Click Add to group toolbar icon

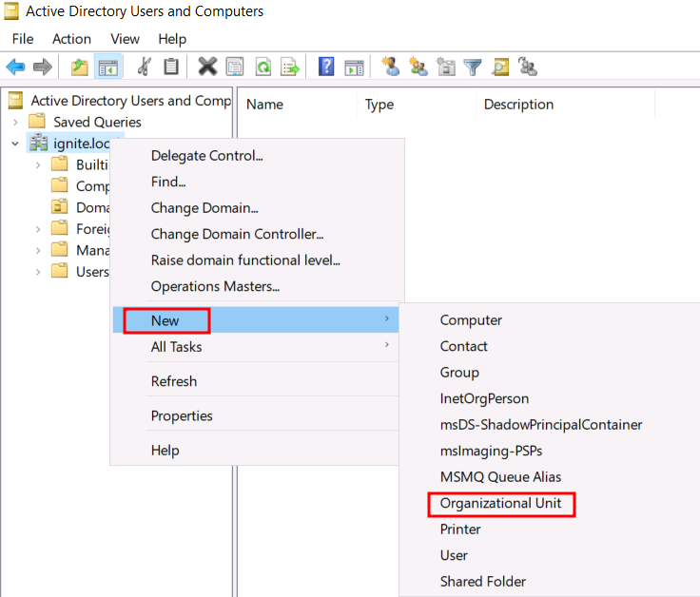coord(527,67)
